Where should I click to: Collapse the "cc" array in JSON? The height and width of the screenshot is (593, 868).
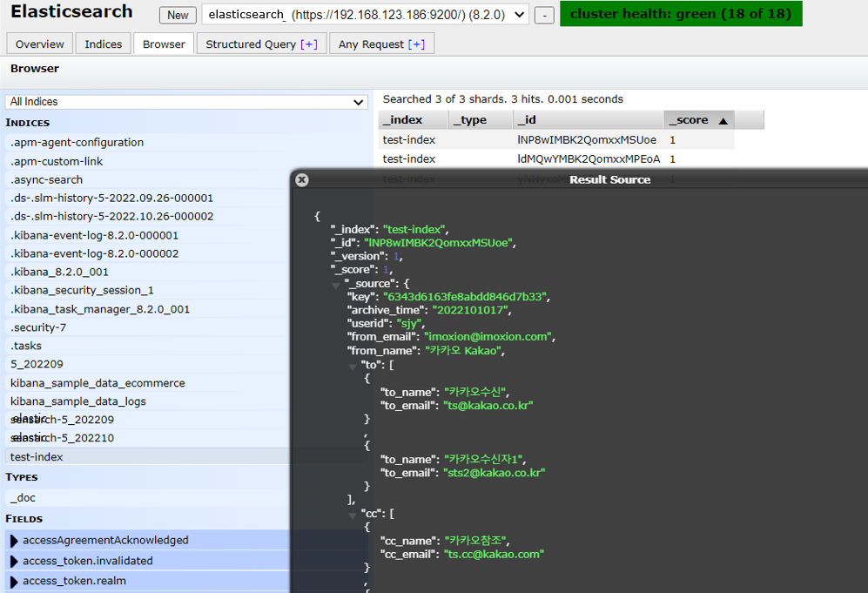click(x=352, y=516)
